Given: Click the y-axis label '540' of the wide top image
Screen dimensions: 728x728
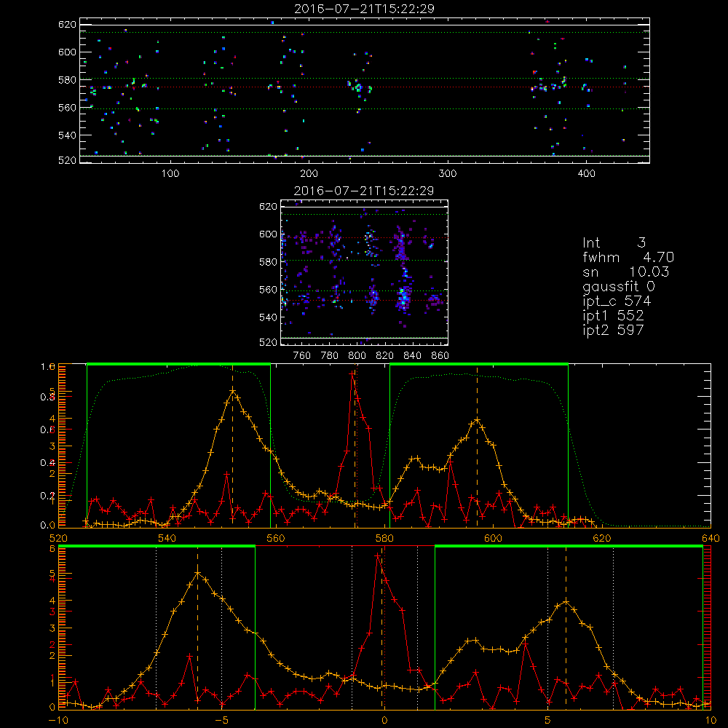Looking at the screenshot, I should 67,135.
